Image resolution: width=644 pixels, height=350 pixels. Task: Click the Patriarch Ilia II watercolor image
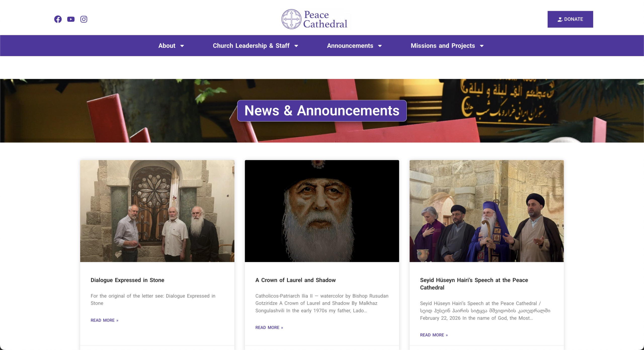[322, 211]
